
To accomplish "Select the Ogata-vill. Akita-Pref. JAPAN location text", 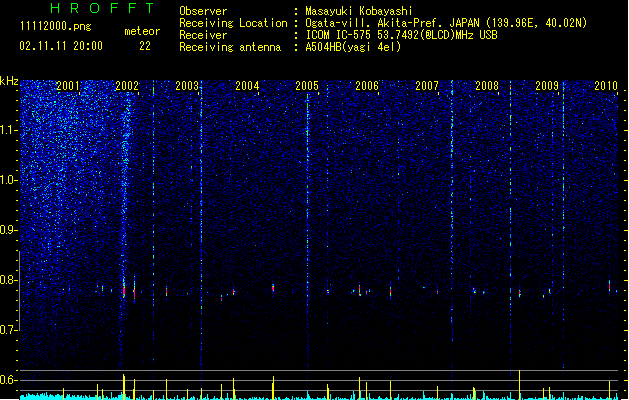I will (x=446, y=23).
